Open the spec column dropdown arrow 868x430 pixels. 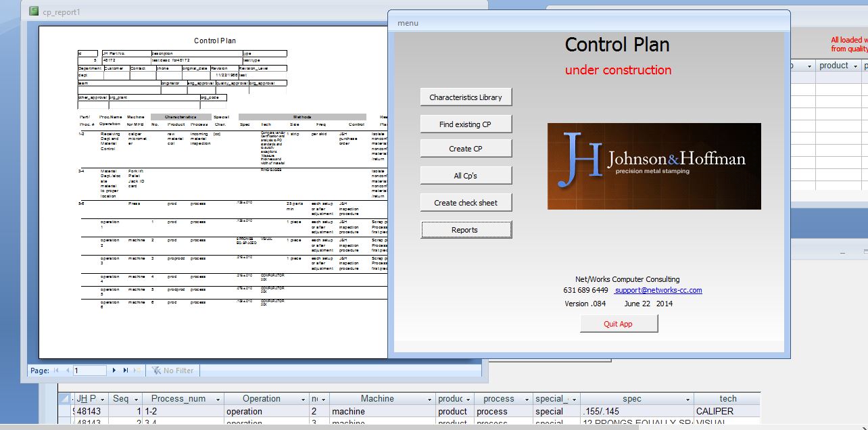[688, 399]
